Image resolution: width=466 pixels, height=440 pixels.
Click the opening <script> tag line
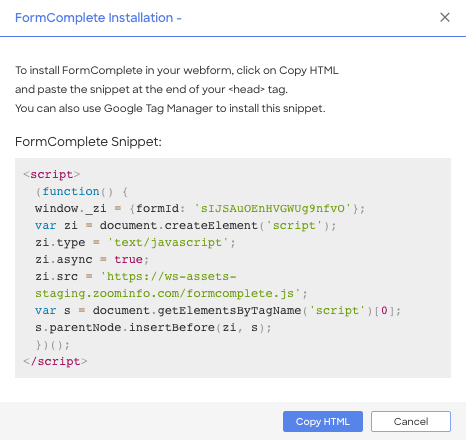(x=52, y=174)
